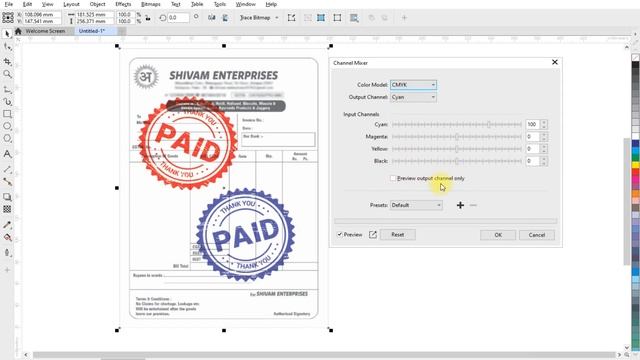Click the Edit Bitmap icon
The height and width of the screenshot is (360, 640).
[291, 18]
